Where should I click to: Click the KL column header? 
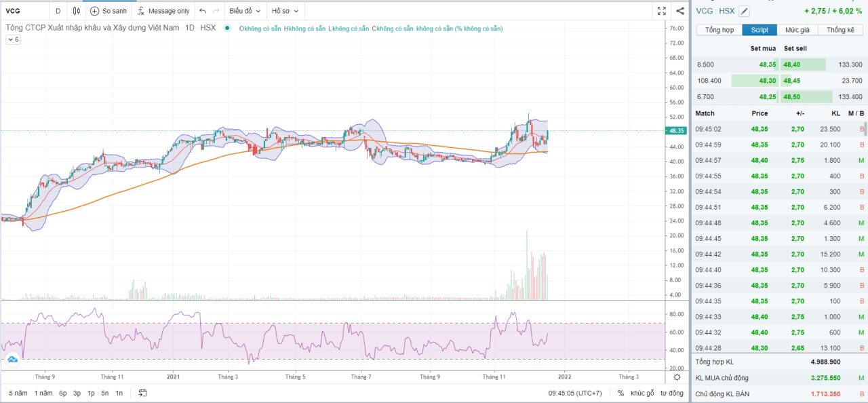tap(836, 113)
